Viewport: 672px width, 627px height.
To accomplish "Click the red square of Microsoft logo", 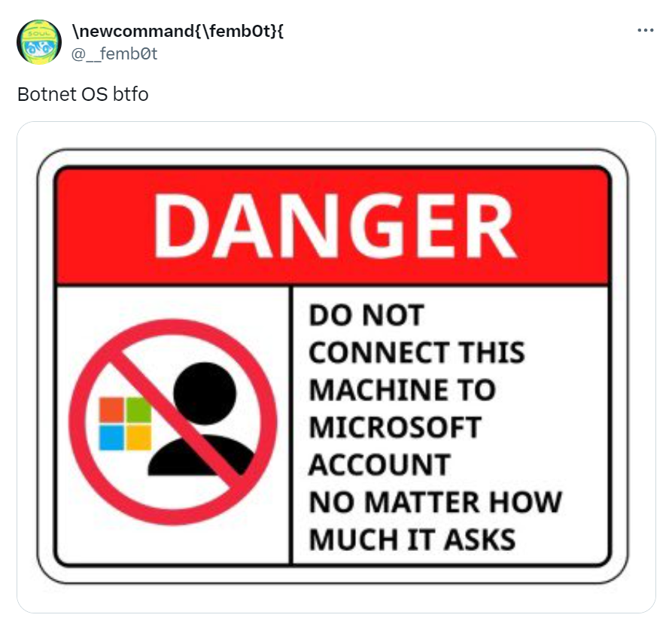I will [111, 409].
